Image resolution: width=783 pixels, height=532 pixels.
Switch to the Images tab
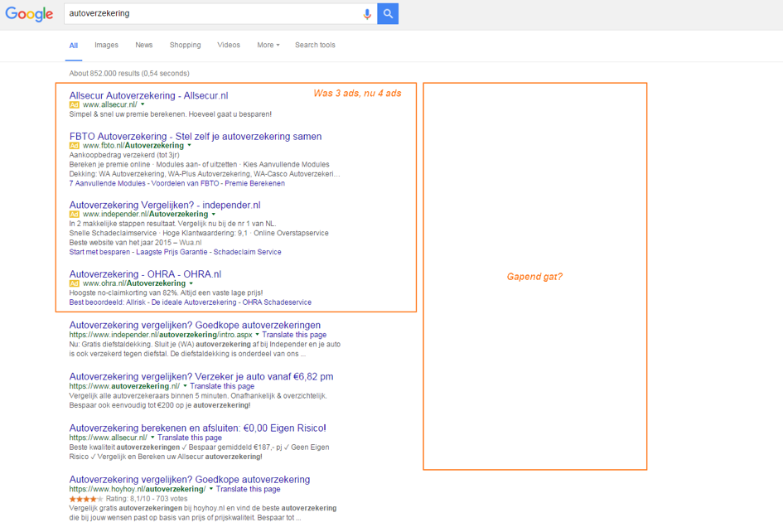click(106, 45)
